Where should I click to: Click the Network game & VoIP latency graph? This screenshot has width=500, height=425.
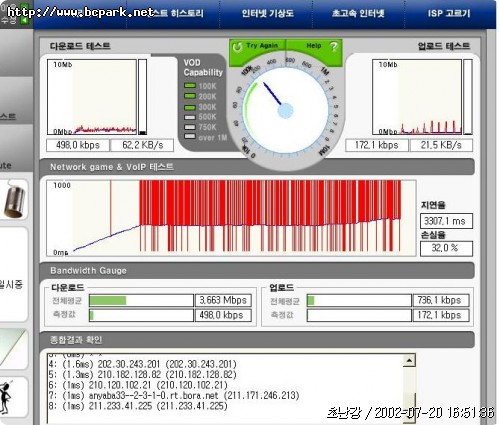[x=231, y=218]
